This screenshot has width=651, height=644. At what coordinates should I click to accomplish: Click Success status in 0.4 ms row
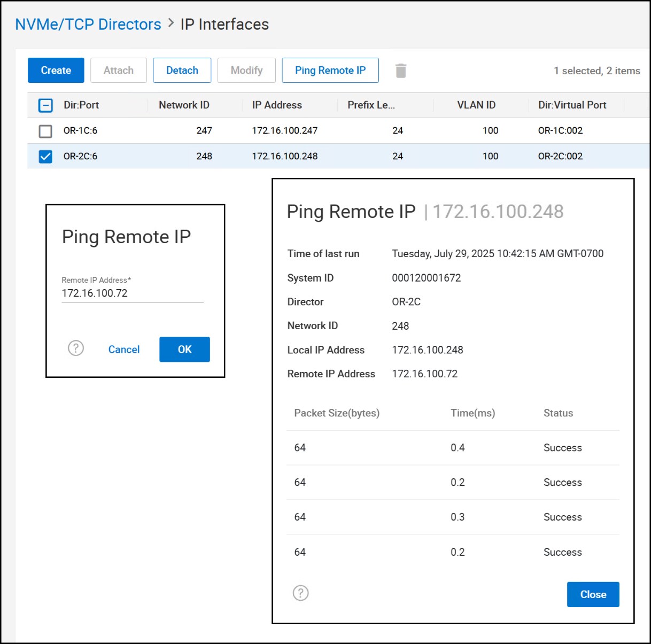tap(563, 448)
